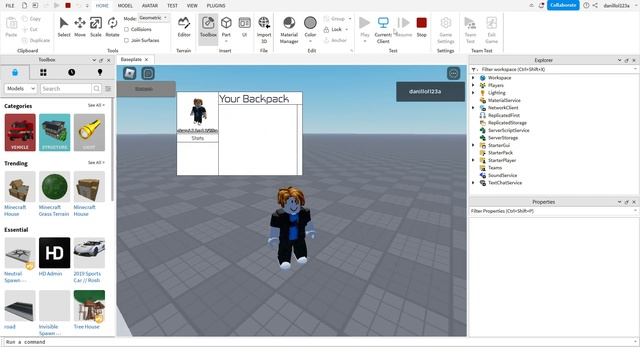This screenshot has width=640, height=360.
Task: Activate the Rotate tool
Action: [x=112, y=27]
